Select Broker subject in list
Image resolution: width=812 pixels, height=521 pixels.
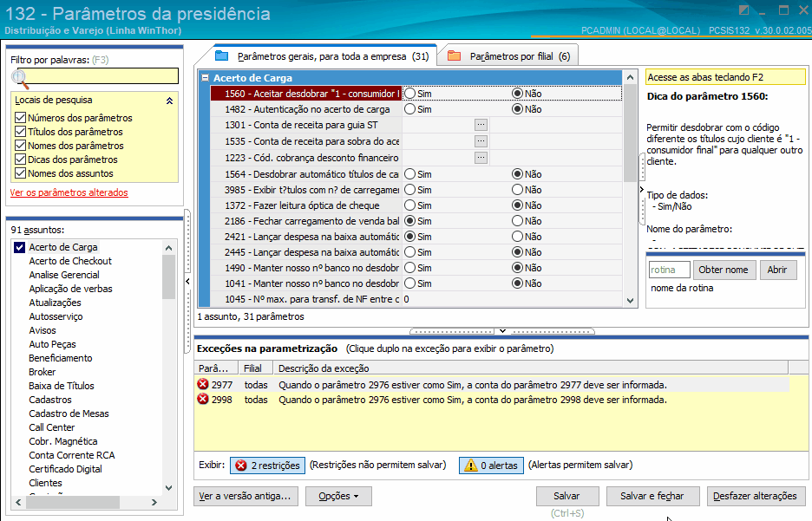pyautogui.click(x=43, y=372)
